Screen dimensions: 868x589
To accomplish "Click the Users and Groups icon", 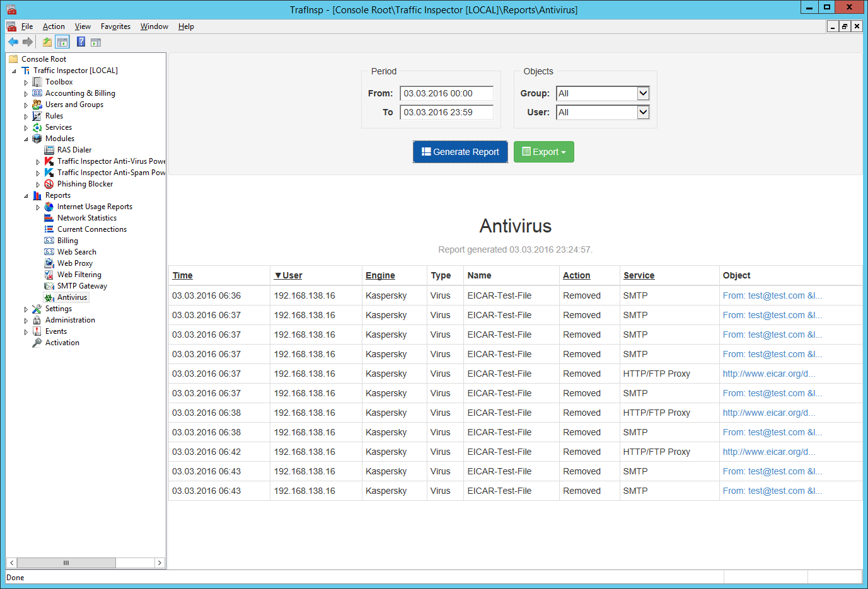I will point(37,105).
